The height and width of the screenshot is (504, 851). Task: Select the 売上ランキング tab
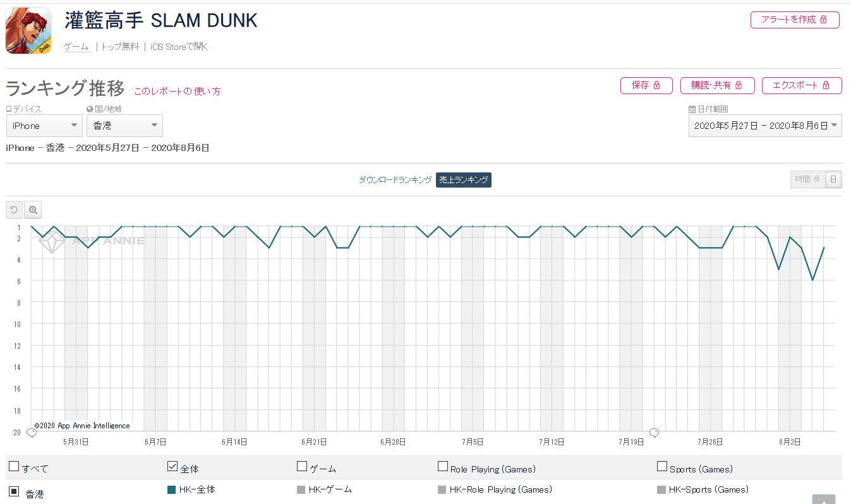[x=464, y=180]
